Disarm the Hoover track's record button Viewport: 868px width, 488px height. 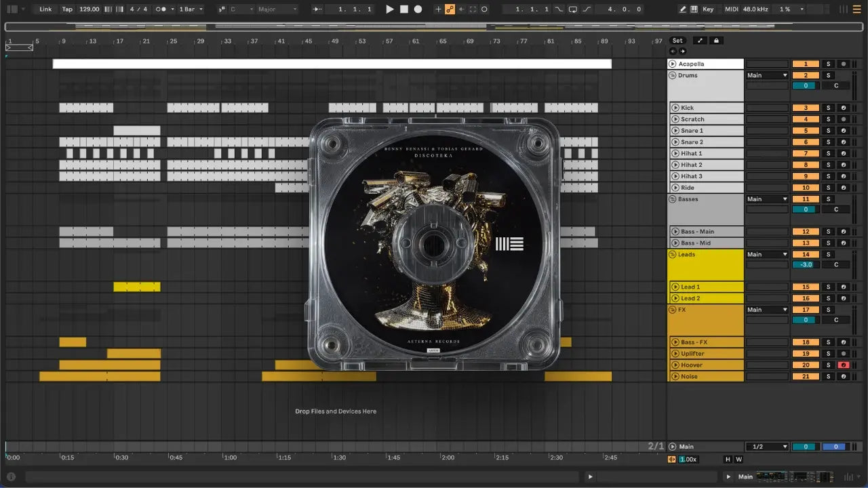[843, 365]
